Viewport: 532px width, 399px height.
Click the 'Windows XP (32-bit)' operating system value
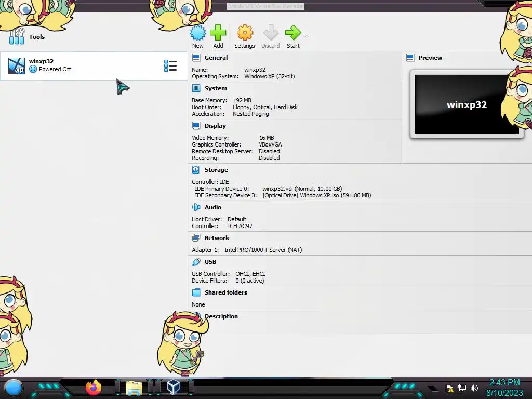point(270,76)
